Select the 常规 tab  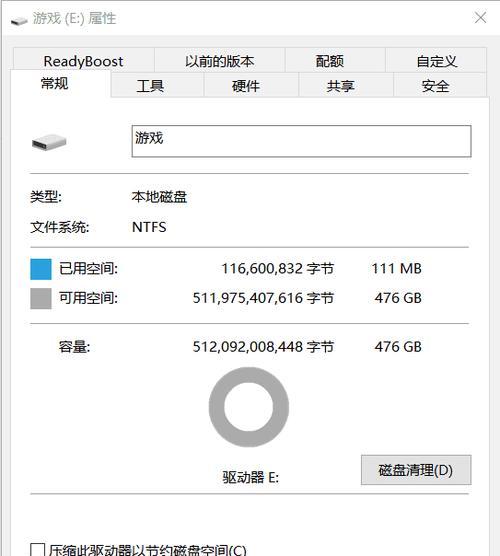(x=55, y=84)
